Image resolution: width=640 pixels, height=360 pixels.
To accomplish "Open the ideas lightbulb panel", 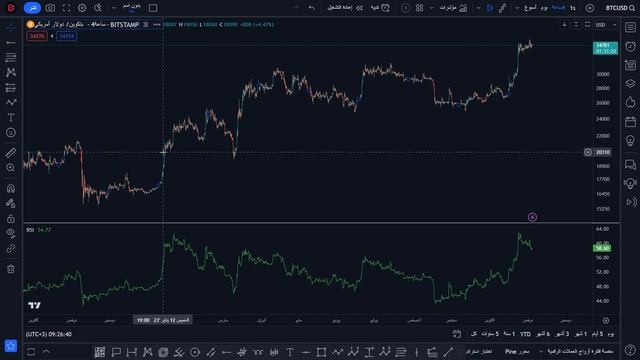I will [630, 140].
